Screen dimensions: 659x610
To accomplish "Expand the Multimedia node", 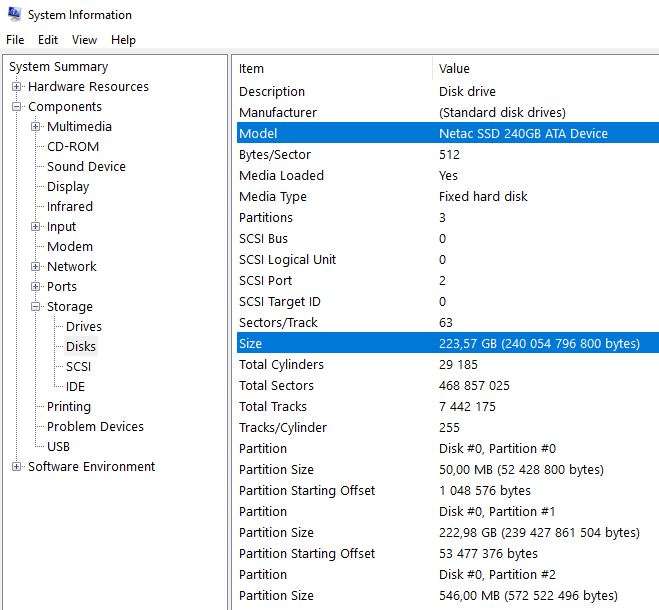I will tap(35, 127).
